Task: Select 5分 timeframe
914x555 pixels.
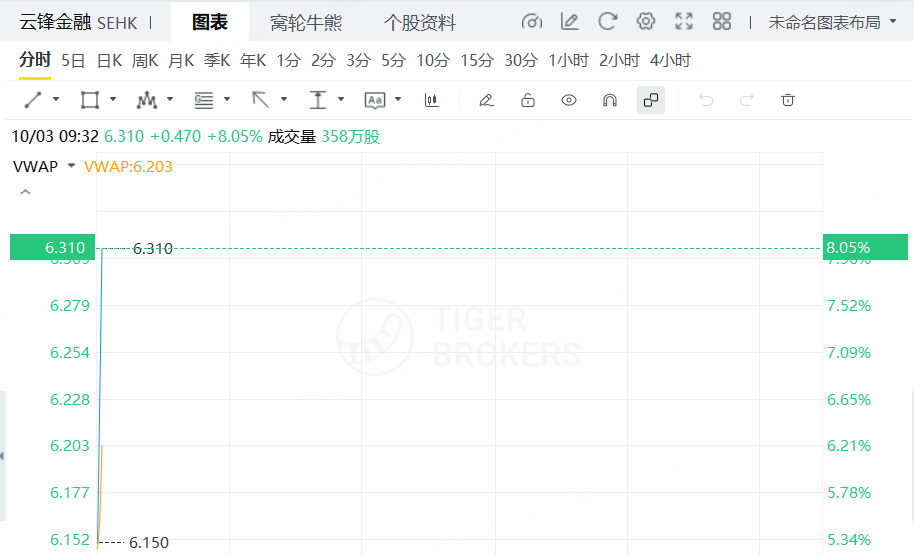Action: point(393,60)
